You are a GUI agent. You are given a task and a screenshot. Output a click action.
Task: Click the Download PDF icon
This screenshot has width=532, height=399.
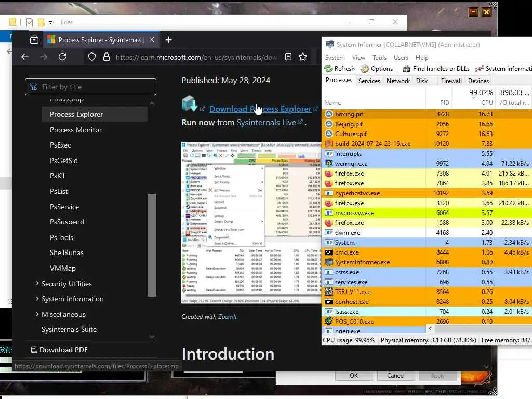pyautogui.click(x=34, y=350)
